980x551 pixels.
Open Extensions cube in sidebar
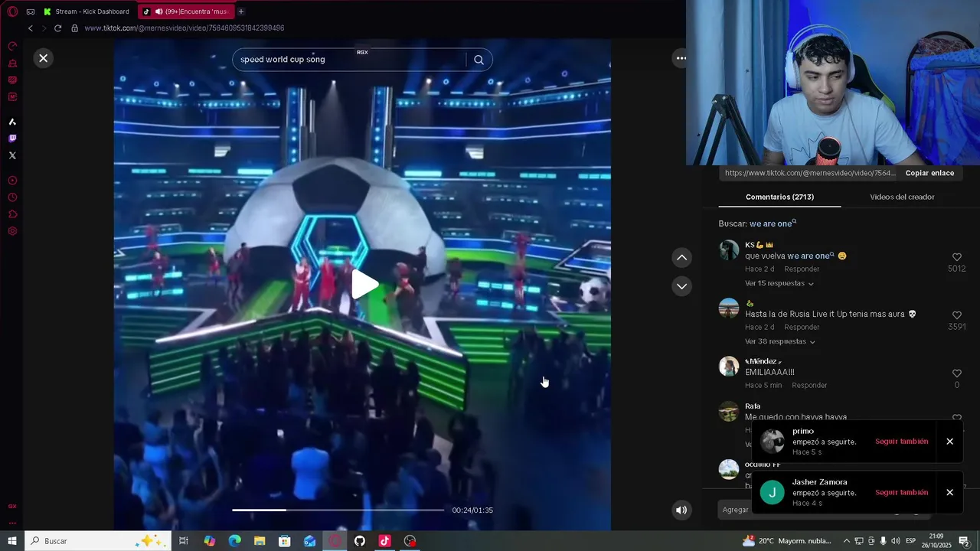[x=12, y=214]
